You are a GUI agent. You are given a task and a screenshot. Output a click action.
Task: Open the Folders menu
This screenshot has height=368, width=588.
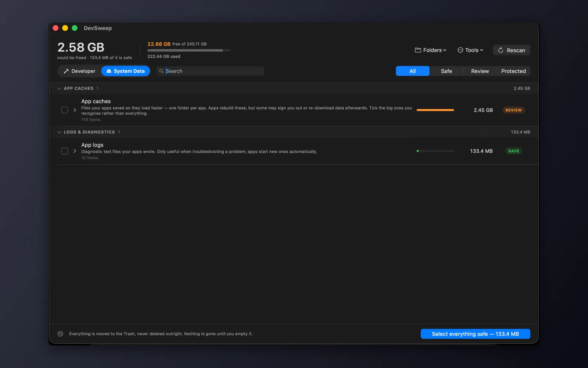430,50
